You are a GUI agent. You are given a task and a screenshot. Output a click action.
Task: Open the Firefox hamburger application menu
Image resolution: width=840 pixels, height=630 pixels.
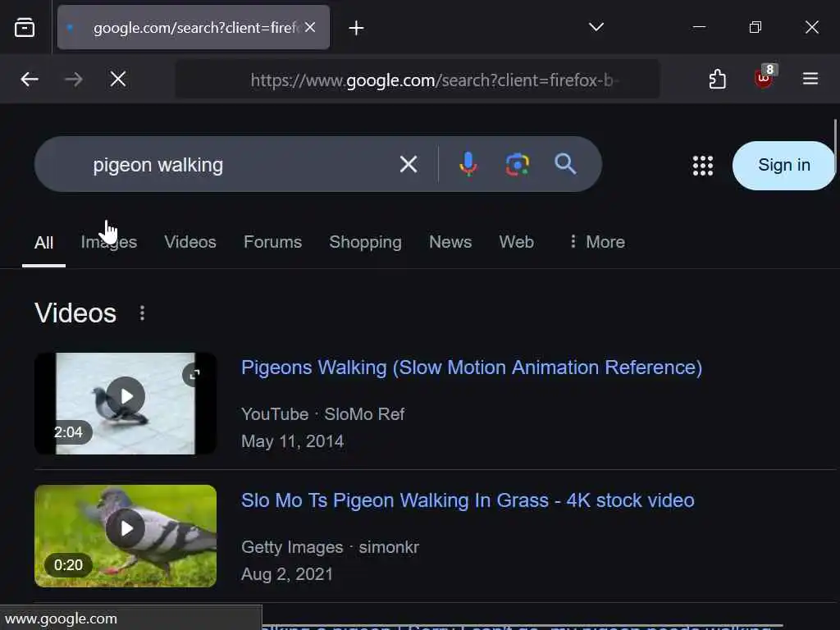[810, 79]
